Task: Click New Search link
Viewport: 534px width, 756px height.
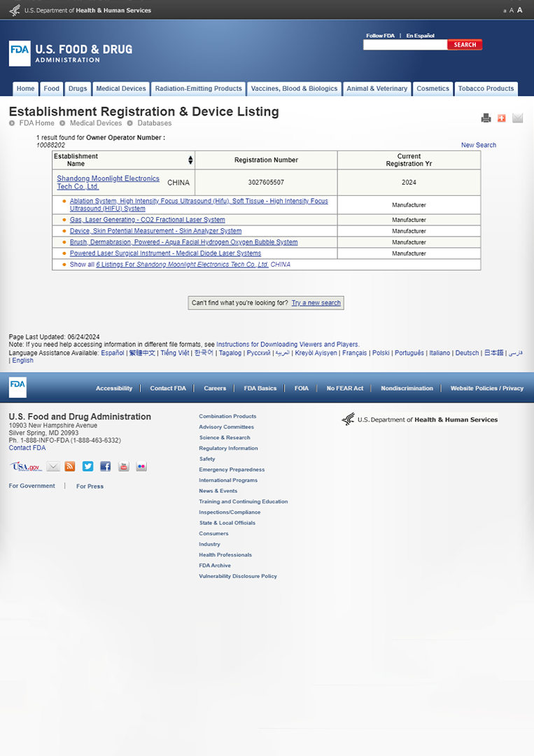Action: (x=479, y=145)
